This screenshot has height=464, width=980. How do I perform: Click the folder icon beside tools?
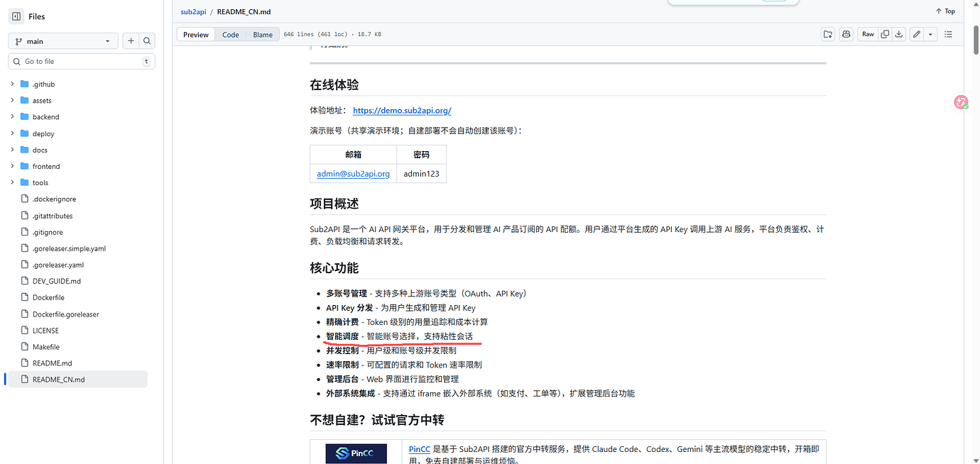coord(25,182)
